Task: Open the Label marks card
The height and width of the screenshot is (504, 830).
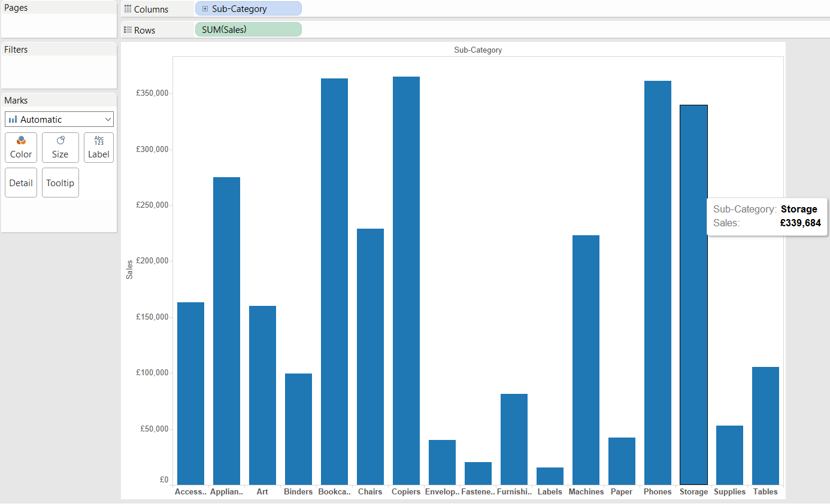Action: [x=99, y=147]
